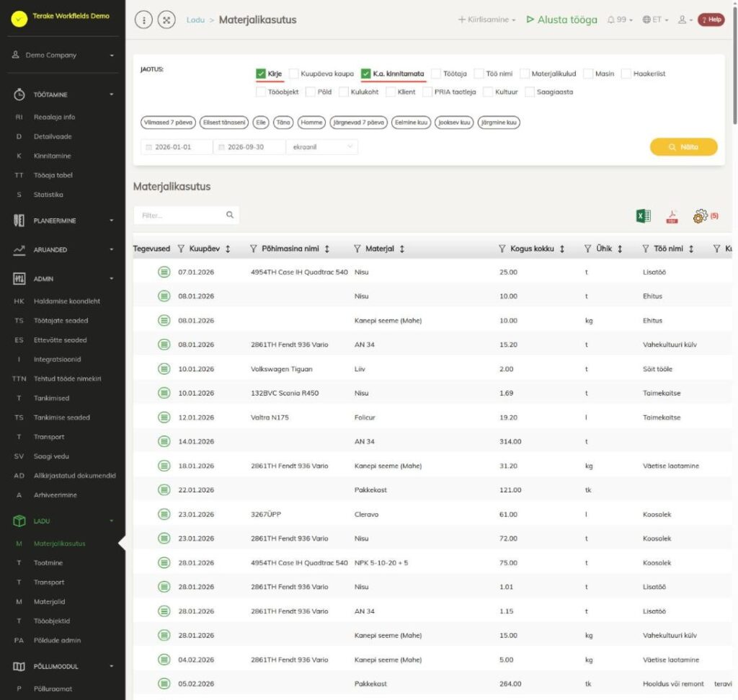This screenshot has height=700, width=738.
Task: Uncheck the Kirje grouping checkbox
Action: click(x=261, y=74)
